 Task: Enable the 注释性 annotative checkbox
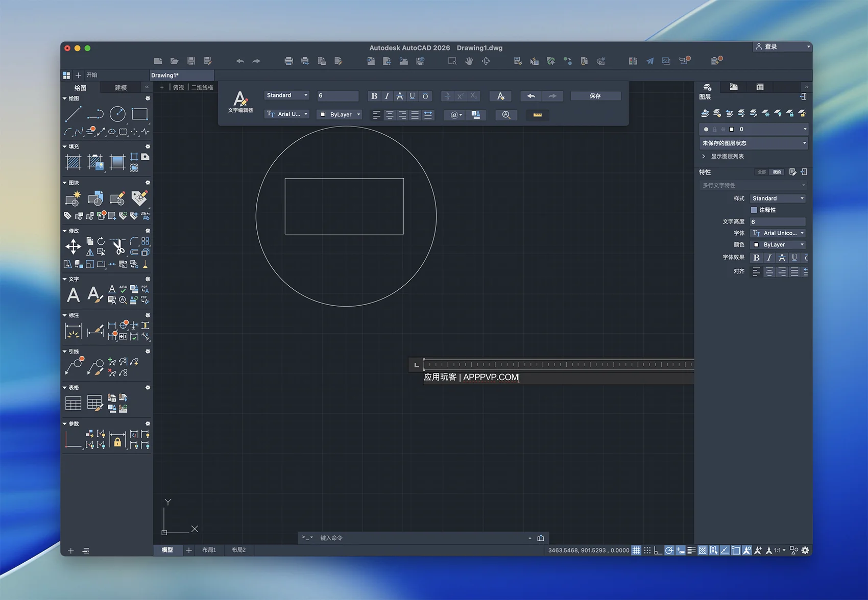tap(754, 210)
